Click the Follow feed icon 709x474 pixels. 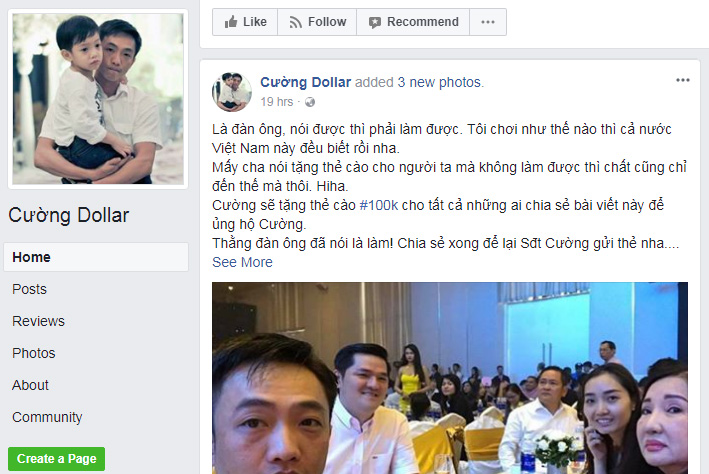coord(296,22)
